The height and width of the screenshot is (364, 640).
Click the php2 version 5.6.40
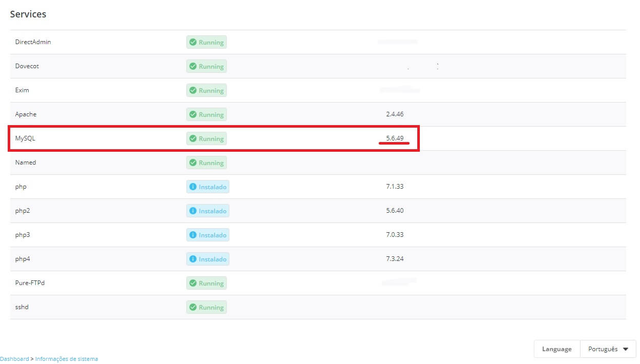click(x=395, y=211)
